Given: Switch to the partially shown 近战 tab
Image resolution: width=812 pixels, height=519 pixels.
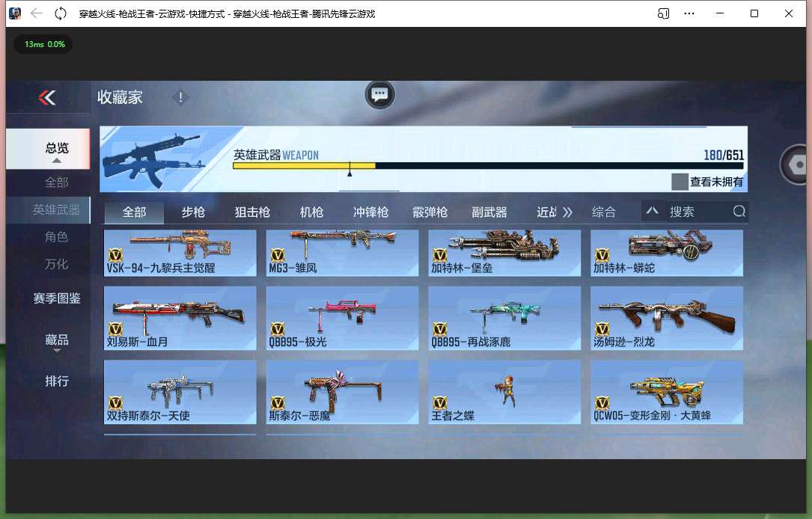Looking at the screenshot, I should [x=546, y=212].
